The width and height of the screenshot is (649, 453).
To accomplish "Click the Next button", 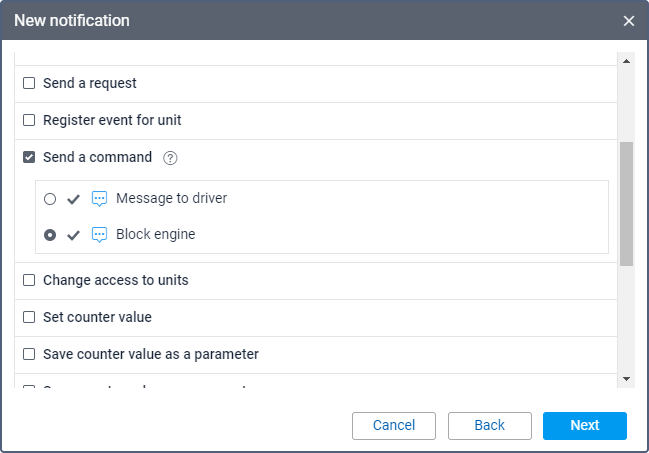I will click(x=585, y=425).
